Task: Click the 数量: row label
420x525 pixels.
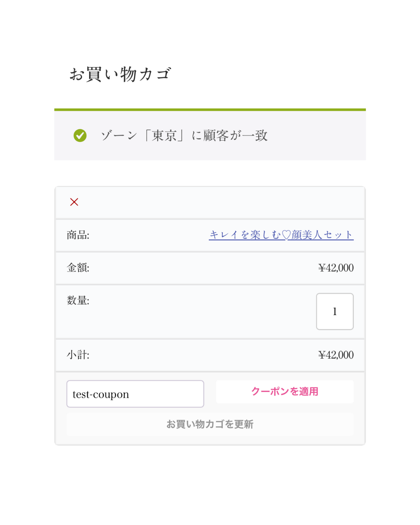Action: tap(78, 301)
